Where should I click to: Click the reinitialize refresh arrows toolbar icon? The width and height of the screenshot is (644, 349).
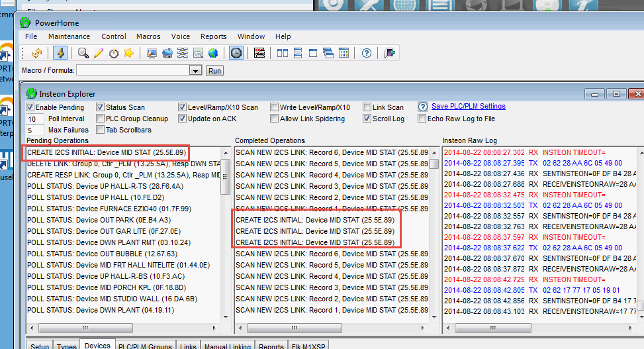[37, 53]
